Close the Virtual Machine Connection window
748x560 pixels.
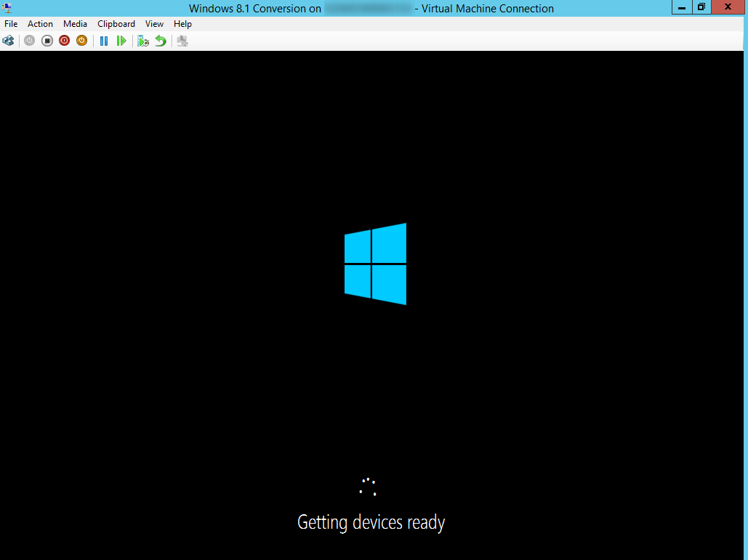[728, 7]
